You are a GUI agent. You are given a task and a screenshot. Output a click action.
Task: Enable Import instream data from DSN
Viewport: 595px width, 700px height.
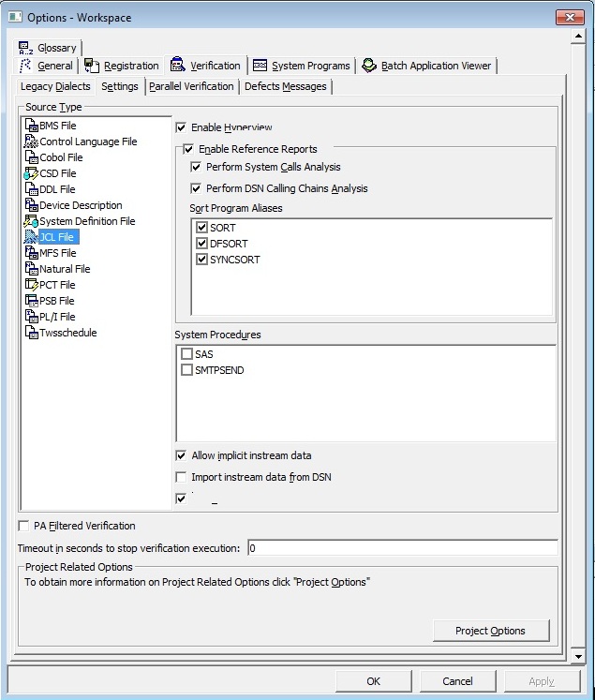pyautogui.click(x=181, y=477)
